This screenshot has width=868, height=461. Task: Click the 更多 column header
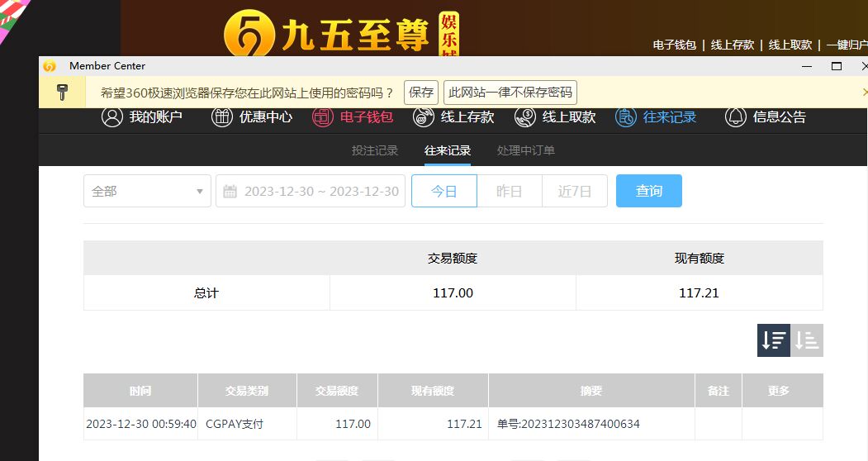click(782, 391)
